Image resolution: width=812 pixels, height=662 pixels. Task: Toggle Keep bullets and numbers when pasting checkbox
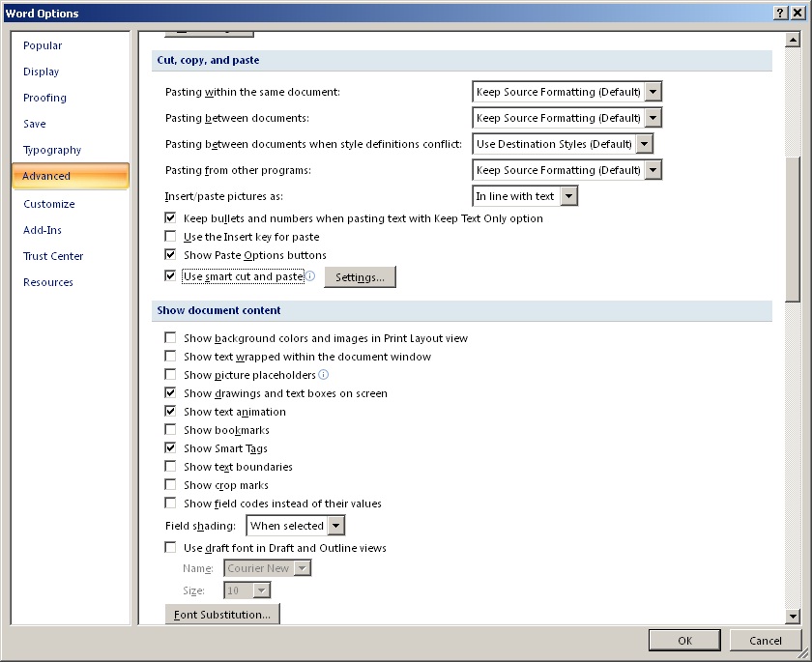click(x=170, y=217)
